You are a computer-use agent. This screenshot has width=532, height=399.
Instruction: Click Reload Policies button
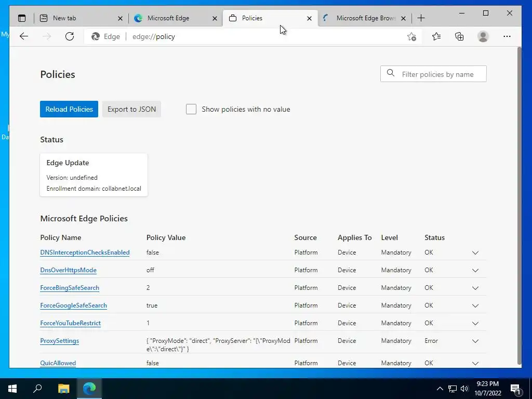tap(69, 109)
